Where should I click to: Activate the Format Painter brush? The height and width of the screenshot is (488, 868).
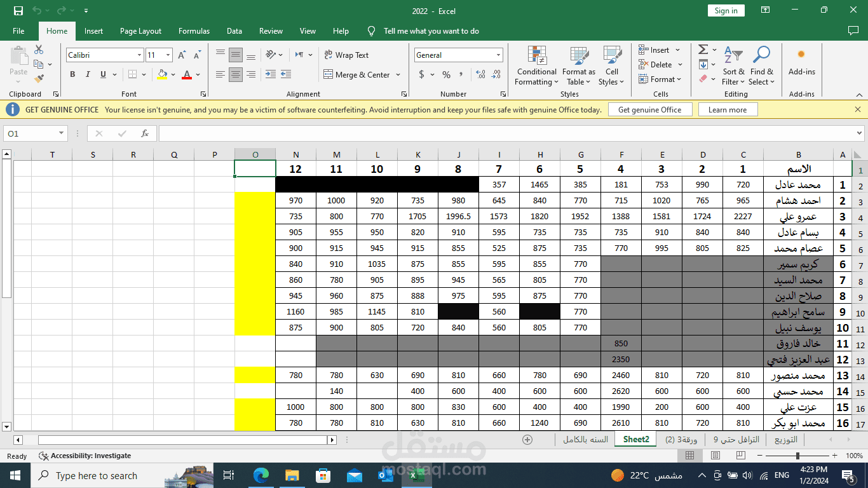pyautogui.click(x=39, y=79)
